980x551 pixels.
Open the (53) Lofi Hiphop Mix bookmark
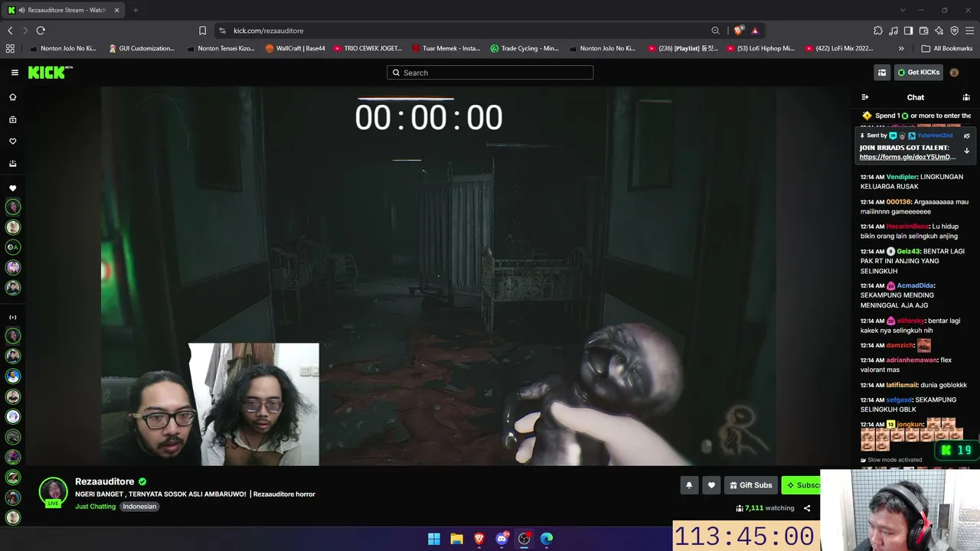(760, 48)
